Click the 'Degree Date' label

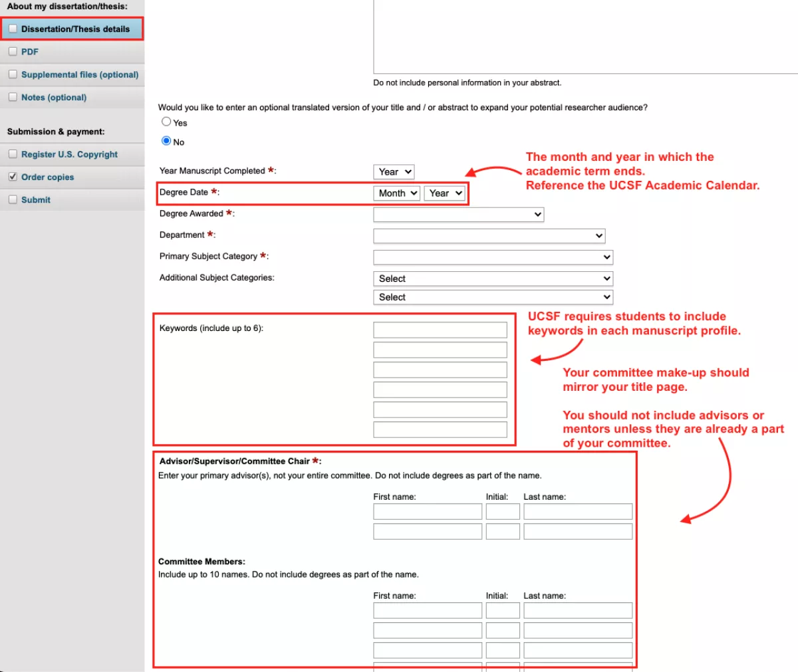tap(184, 192)
